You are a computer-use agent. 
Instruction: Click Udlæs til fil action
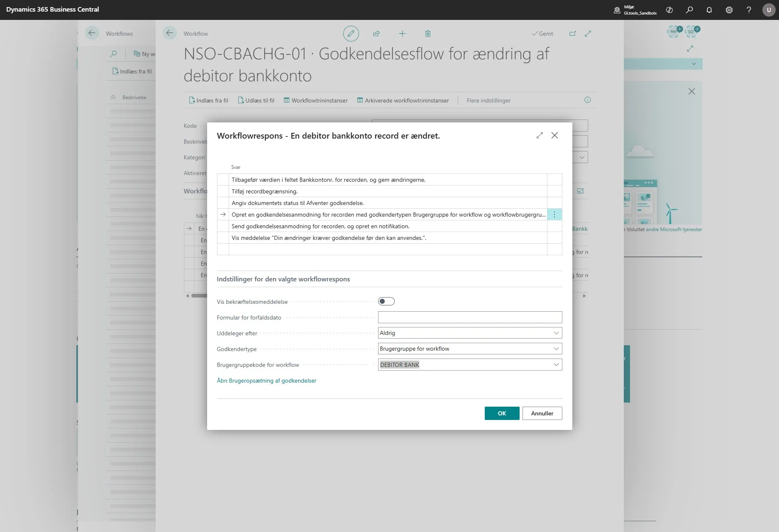coord(256,100)
